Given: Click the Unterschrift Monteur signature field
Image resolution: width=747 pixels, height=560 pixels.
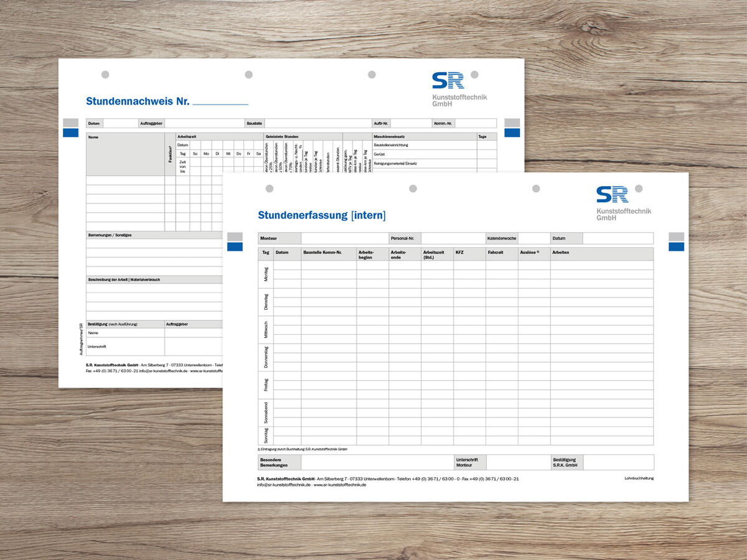Looking at the screenshot, I should tap(517, 462).
